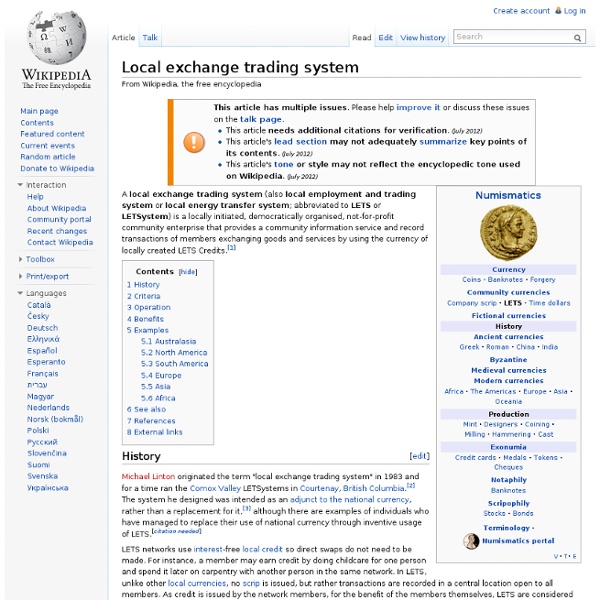
Task: Hide the Contents table with hide link
Action: click(188, 272)
